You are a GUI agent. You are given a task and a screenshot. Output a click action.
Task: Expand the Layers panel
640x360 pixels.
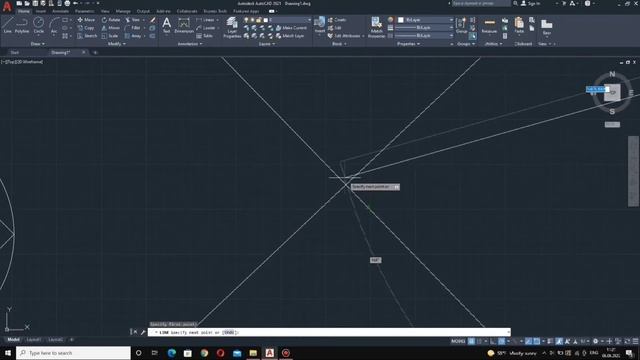(x=267, y=44)
